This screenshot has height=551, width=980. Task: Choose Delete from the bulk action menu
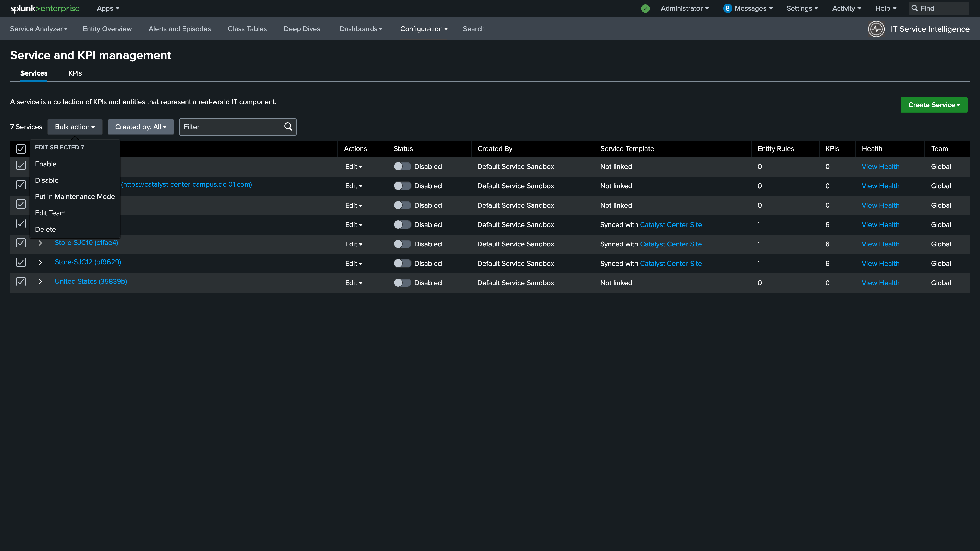75,229
